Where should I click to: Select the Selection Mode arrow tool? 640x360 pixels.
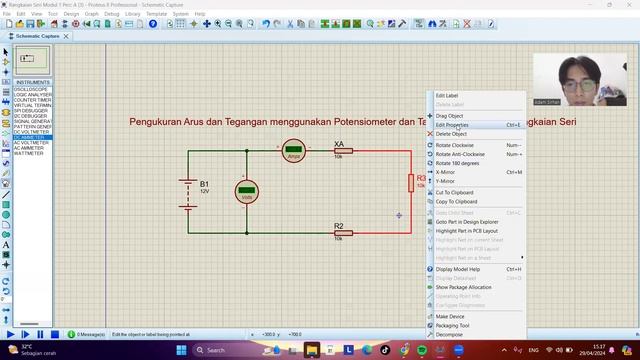(6, 52)
